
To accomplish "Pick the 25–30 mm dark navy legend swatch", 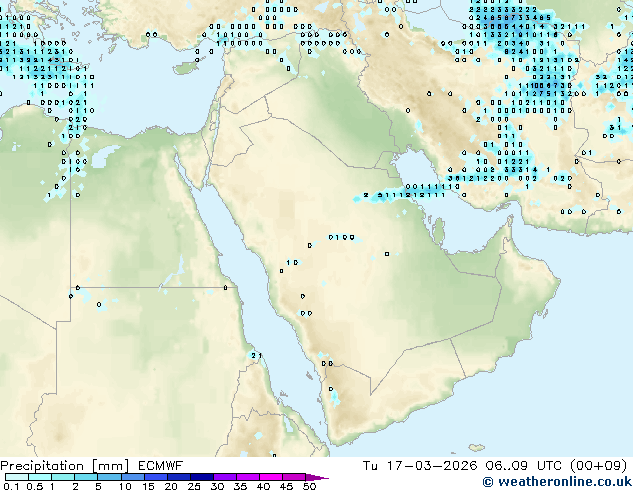I will point(201,477).
